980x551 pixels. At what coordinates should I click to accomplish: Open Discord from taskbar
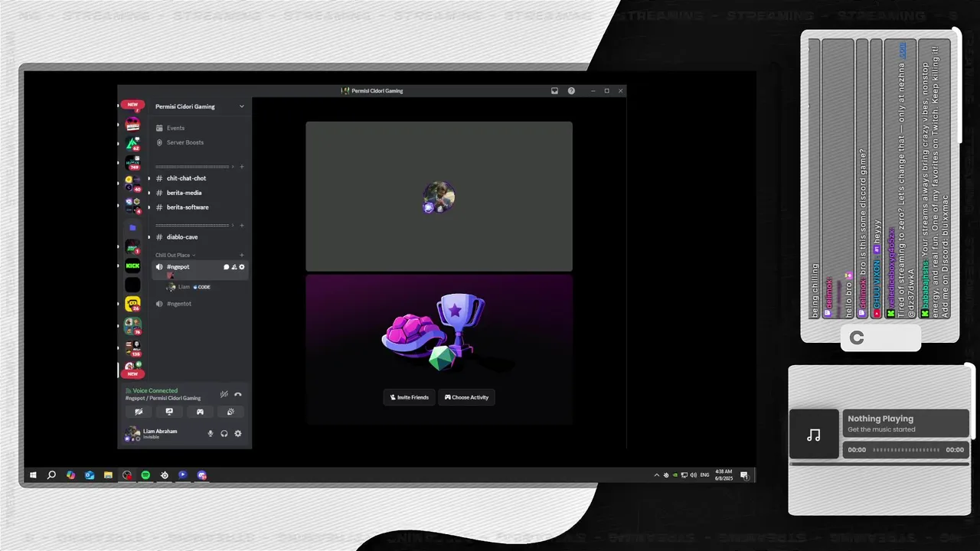(x=201, y=475)
